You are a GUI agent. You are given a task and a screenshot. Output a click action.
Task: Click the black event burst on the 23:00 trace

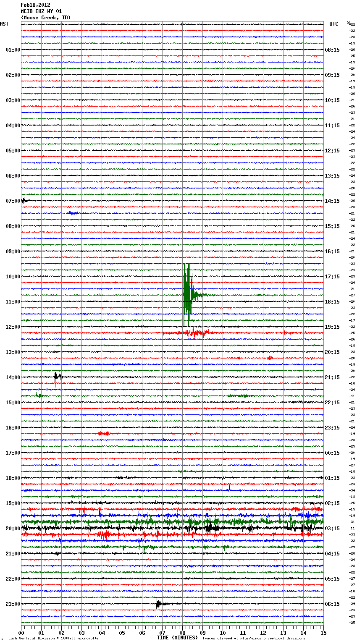tap(160, 604)
